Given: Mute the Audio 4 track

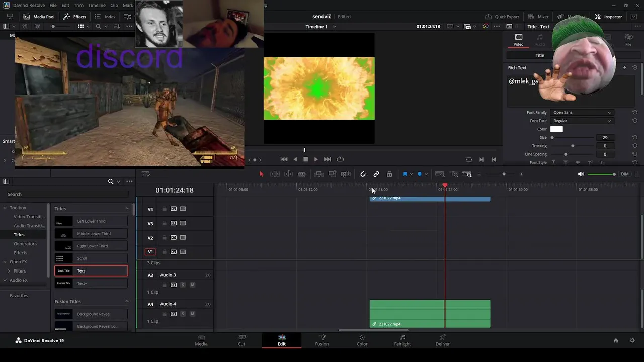Looking at the screenshot, I should pyautogui.click(x=192, y=314).
